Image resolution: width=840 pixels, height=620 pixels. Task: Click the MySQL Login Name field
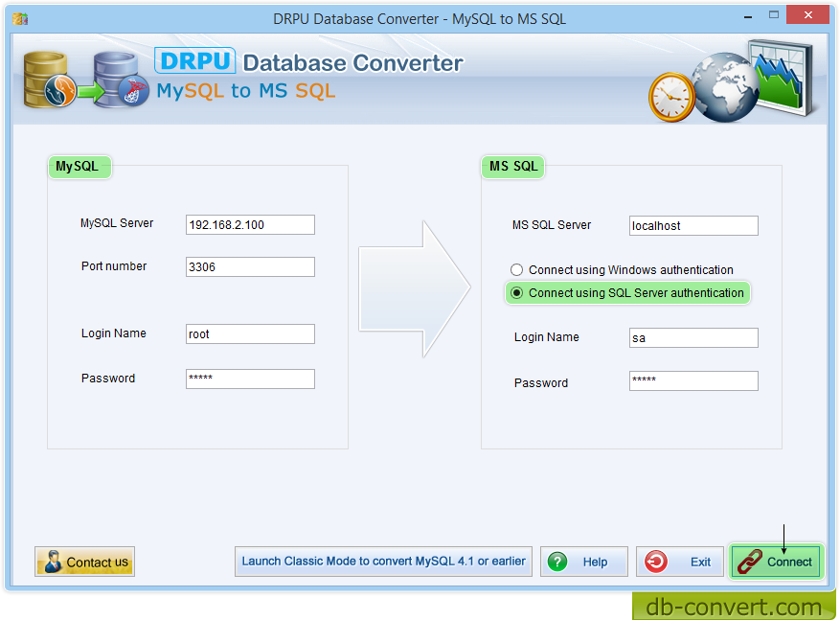[250, 333]
